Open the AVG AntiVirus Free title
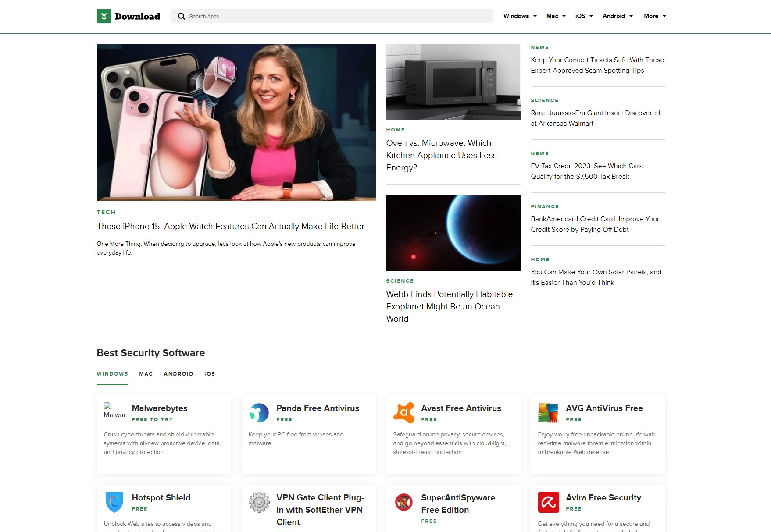 tap(604, 408)
